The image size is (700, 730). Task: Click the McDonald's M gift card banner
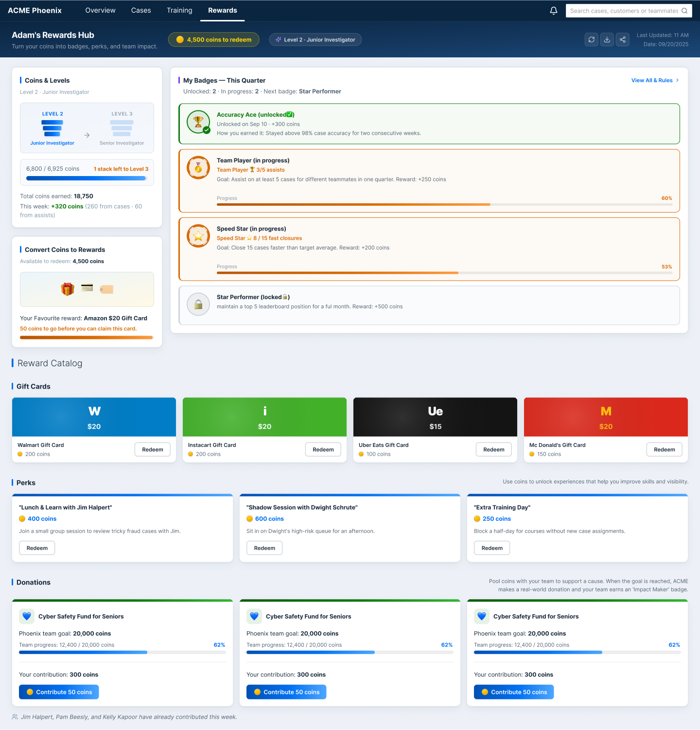pos(606,417)
